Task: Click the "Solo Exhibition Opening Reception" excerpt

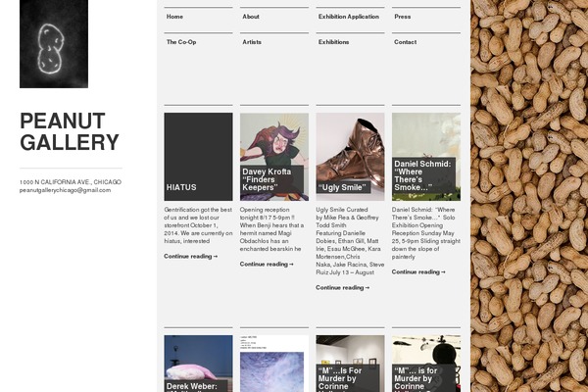Action: tap(426, 233)
